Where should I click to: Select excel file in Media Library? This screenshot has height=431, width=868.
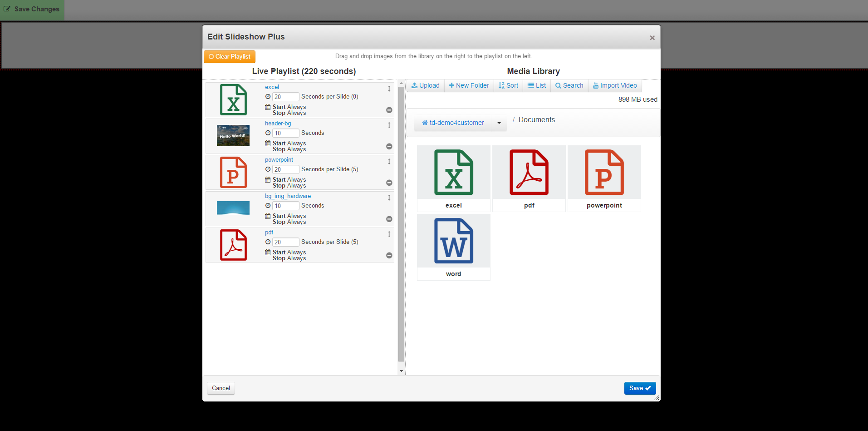(454, 178)
